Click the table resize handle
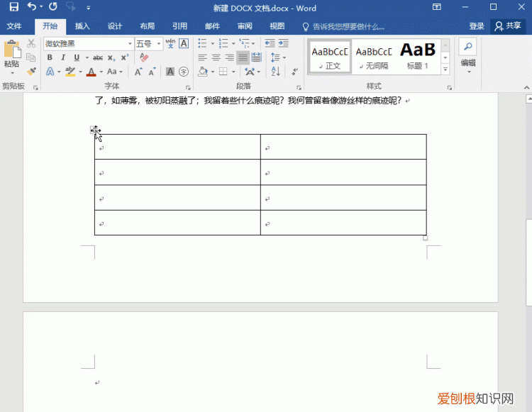 coord(425,238)
